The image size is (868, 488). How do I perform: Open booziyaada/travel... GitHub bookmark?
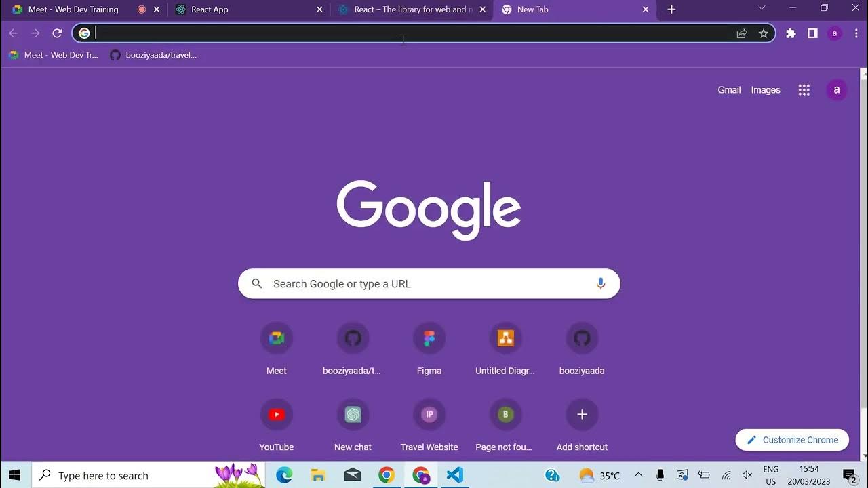point(153,55)
